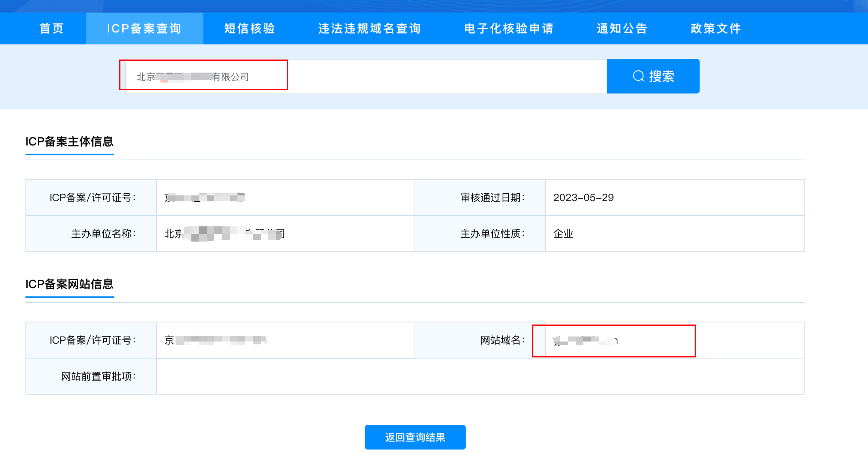
Task: Click the website section ICP license number
Action: 216,340
